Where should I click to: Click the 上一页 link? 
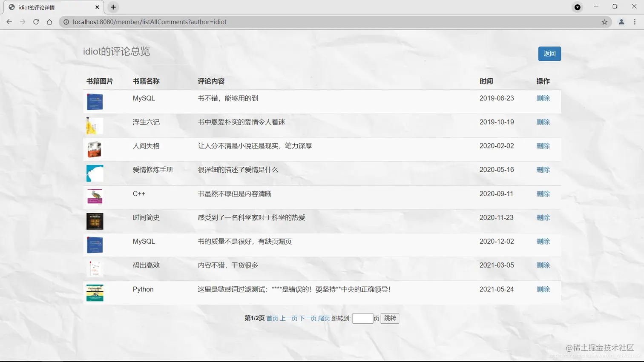tap(288, 318)
